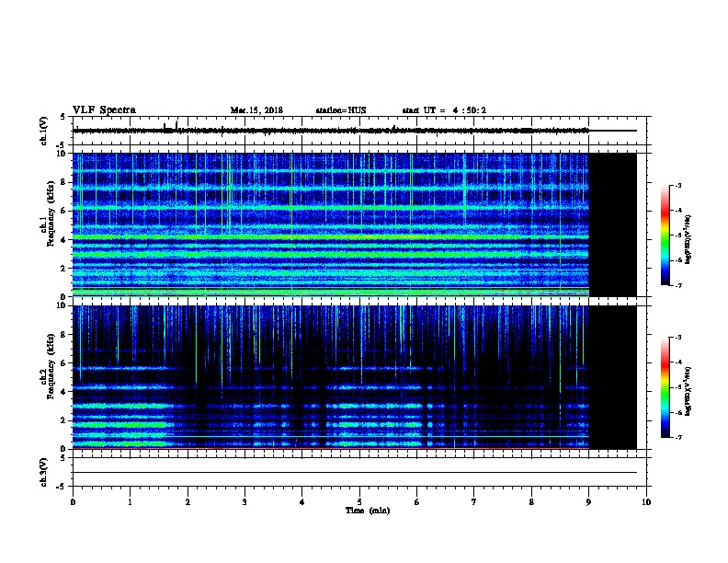Viewport: 728px width, 563px height.
Task: Click time axis tick label "6"
Action: coord(417,502)
